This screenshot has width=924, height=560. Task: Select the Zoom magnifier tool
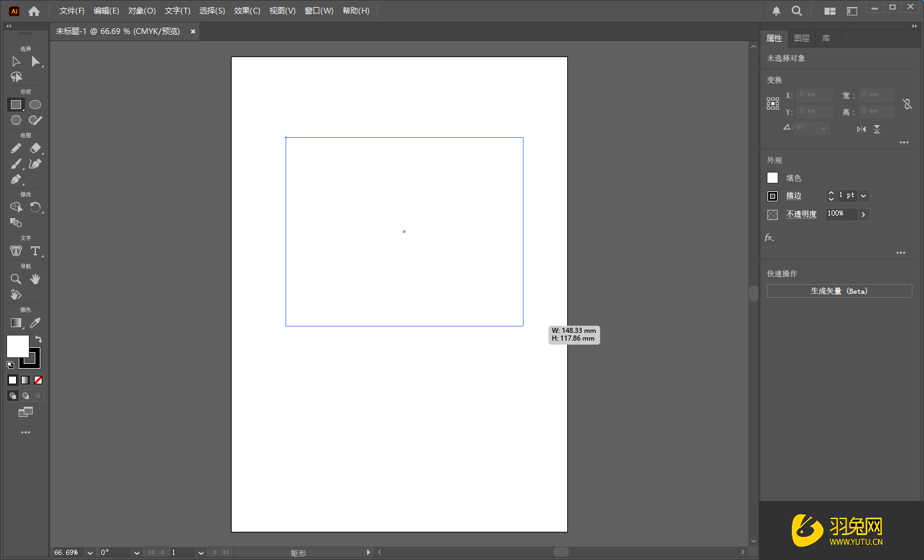click(x=16, y=279)
